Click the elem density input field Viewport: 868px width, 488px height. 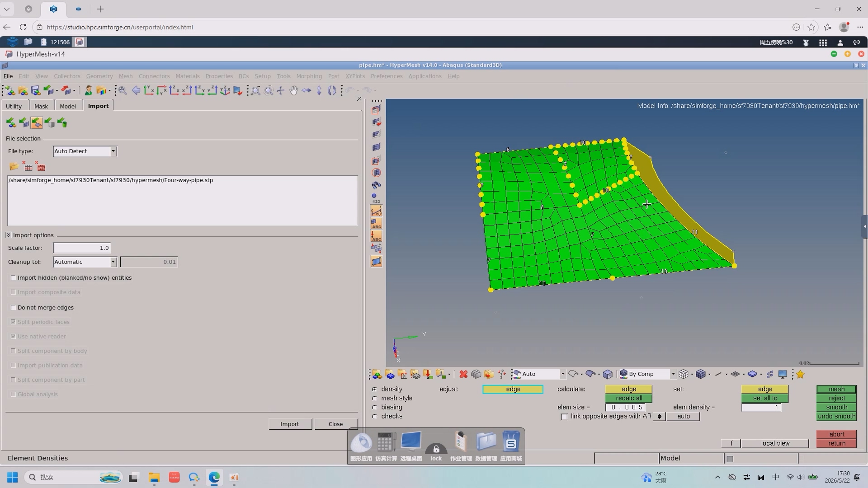click(x=761, y=408)
